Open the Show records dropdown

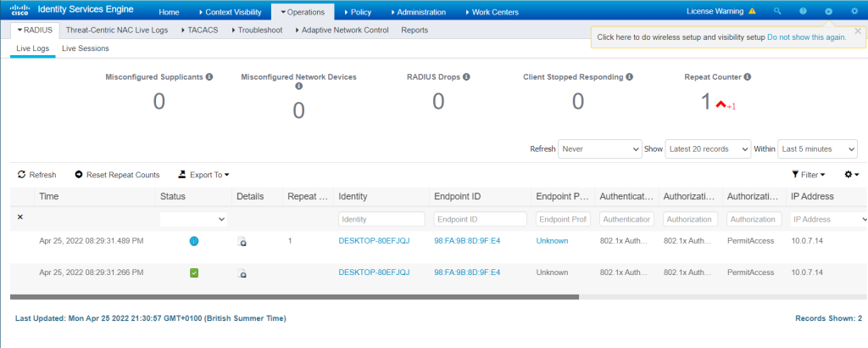pyautogui.click(x=708, y=149)
